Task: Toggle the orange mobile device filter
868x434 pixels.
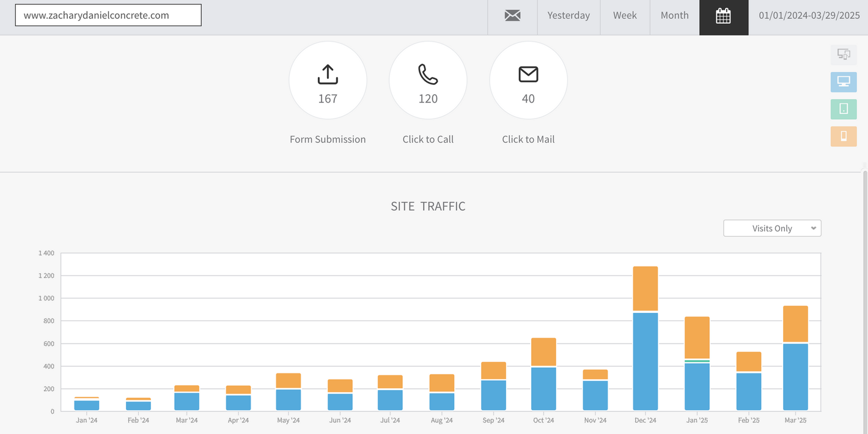Action: point(844,136)
